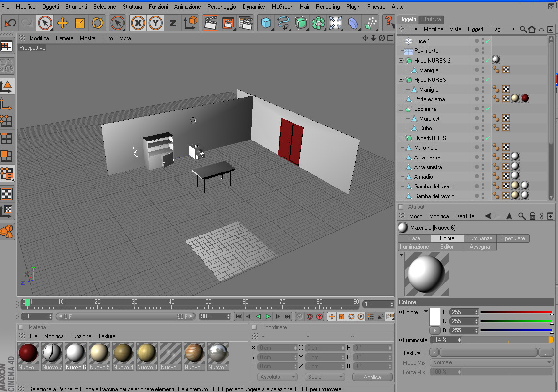
Task: Click the Undo arrow icon
Action: [10, 23]
